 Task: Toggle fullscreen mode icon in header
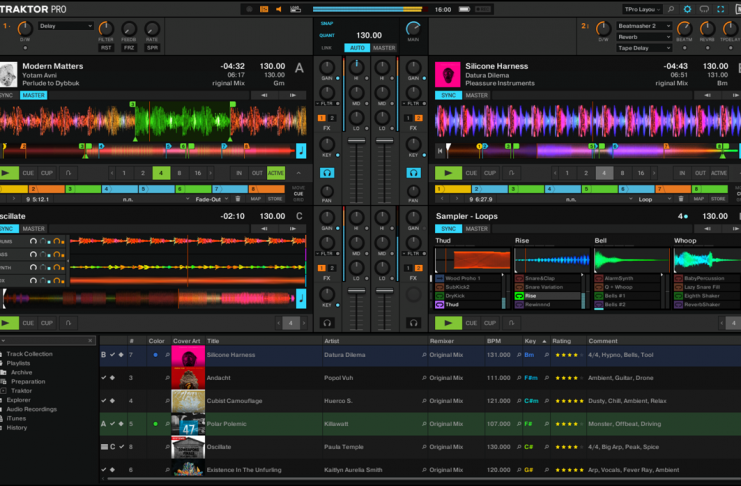coord(721,9)
